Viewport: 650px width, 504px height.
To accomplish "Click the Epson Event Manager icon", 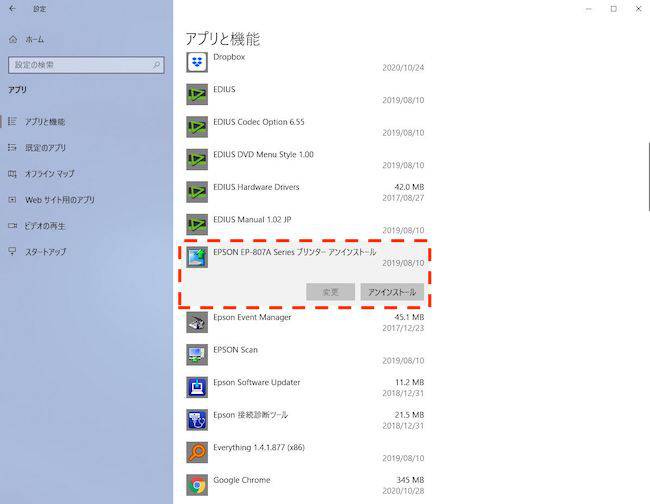I will (x=197, y=322).
